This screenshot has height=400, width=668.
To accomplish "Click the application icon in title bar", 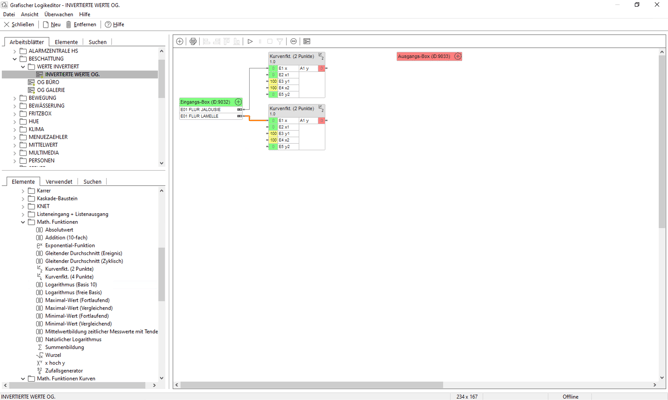I will (5, 5).
